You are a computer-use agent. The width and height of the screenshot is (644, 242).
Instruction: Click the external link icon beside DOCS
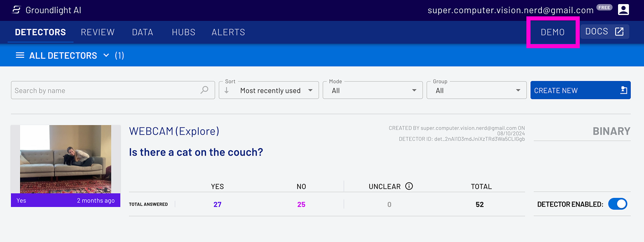(x=619, y=31)
